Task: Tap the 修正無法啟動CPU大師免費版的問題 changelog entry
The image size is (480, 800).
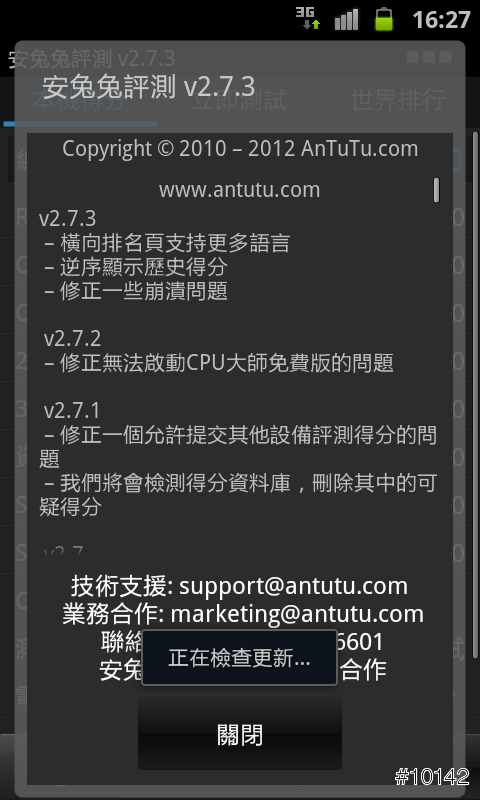Action: (x=218, y=363)
